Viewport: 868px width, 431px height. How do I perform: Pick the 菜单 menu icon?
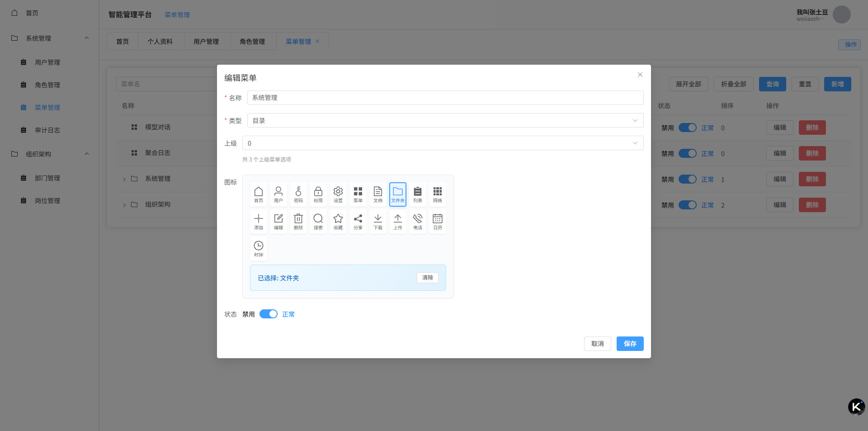[358, 194]
